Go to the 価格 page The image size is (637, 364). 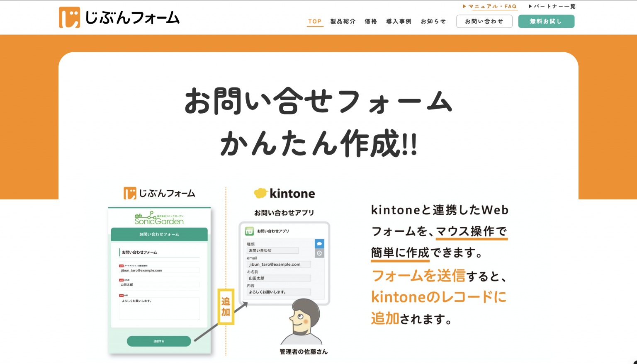point(371,21)
